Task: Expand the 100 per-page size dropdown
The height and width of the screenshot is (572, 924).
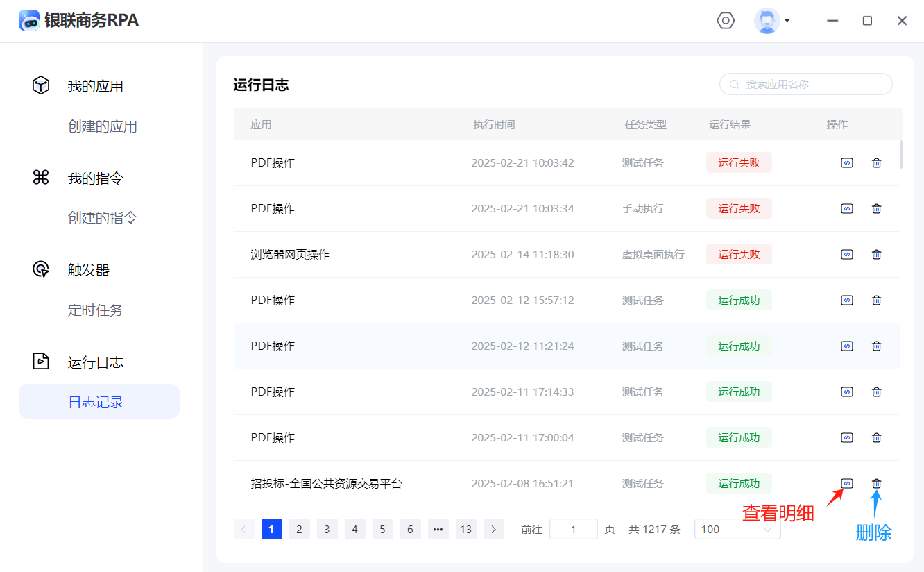Action: [x=737, y=530]
